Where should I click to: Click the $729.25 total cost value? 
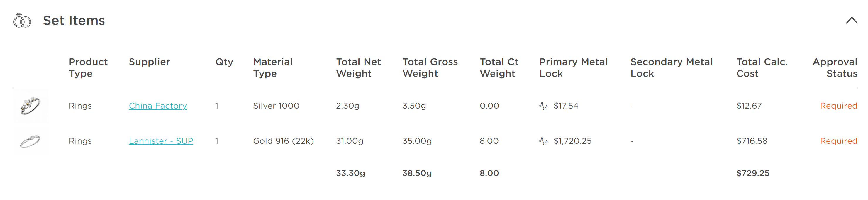point(753,173)
